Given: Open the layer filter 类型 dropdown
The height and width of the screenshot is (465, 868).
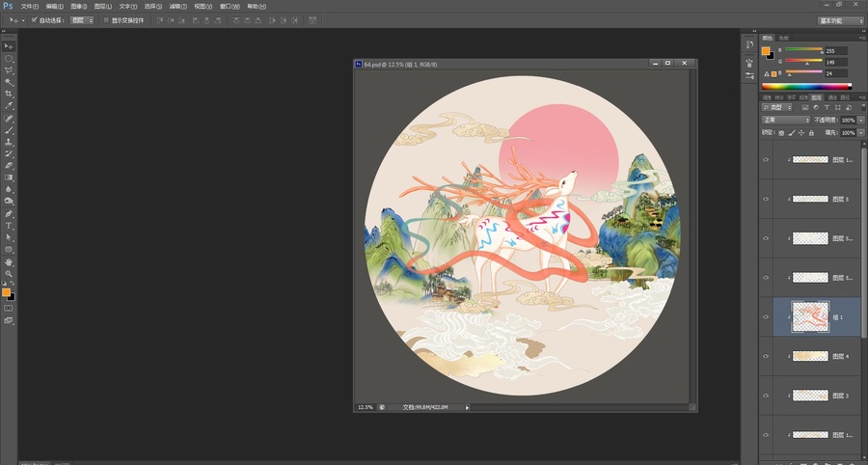Looking at the screenshot, I should click(x=777, y=107).
